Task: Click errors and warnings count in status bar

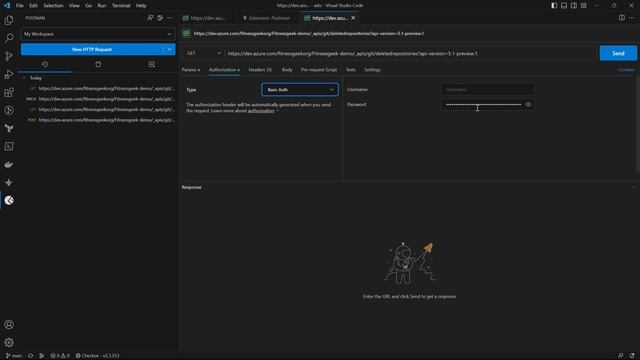Action: (x=60, y=356)
